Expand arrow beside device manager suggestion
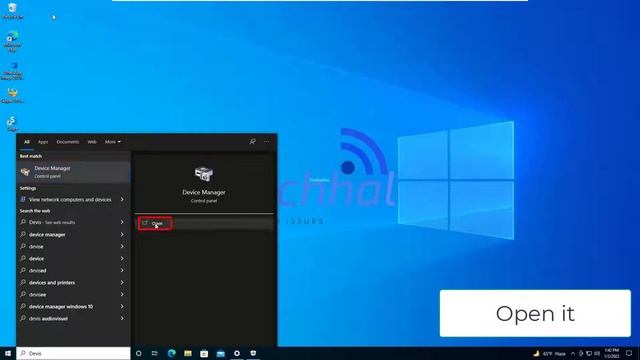This screenshot has height=360, width=640. (x=122, y=235)
